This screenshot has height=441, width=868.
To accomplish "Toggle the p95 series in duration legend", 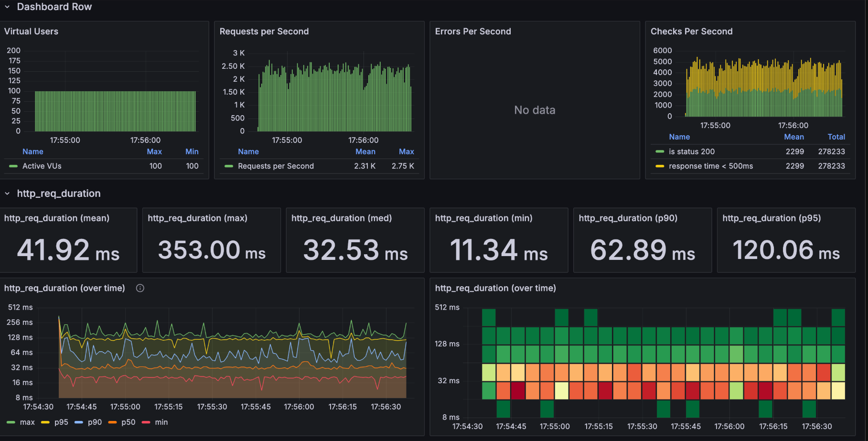I will pos(61,422).
